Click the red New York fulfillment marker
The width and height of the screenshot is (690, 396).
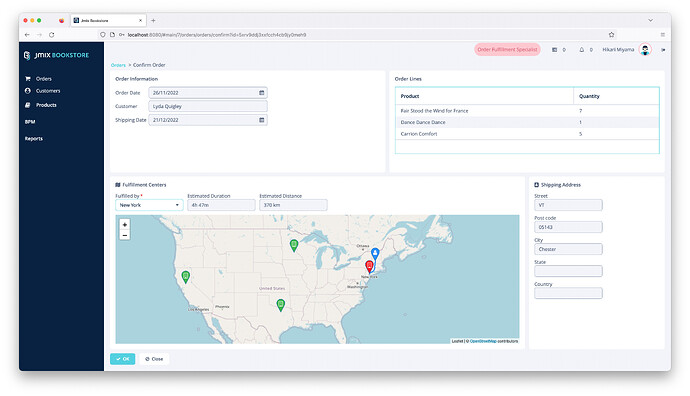(370, 266)
